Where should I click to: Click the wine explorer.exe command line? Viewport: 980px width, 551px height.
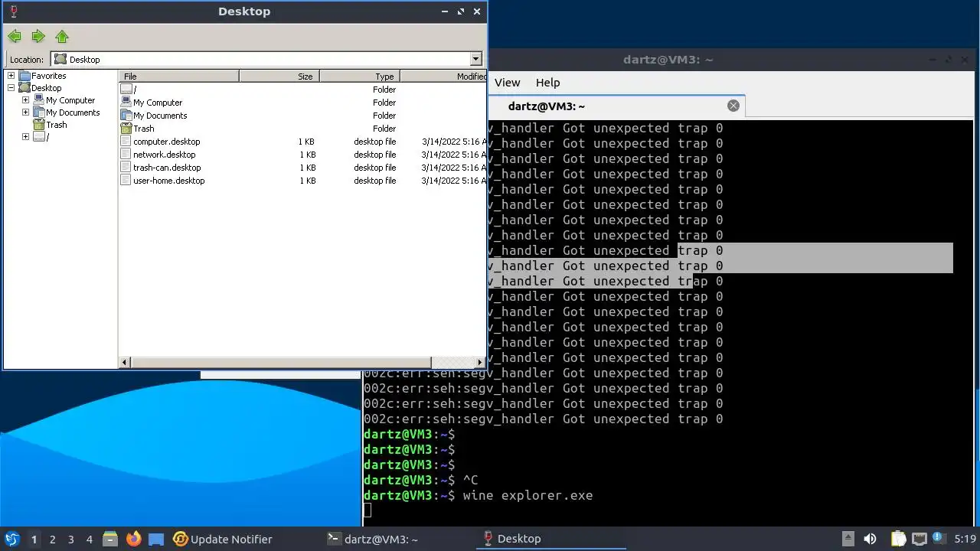[x=528, y=495]
